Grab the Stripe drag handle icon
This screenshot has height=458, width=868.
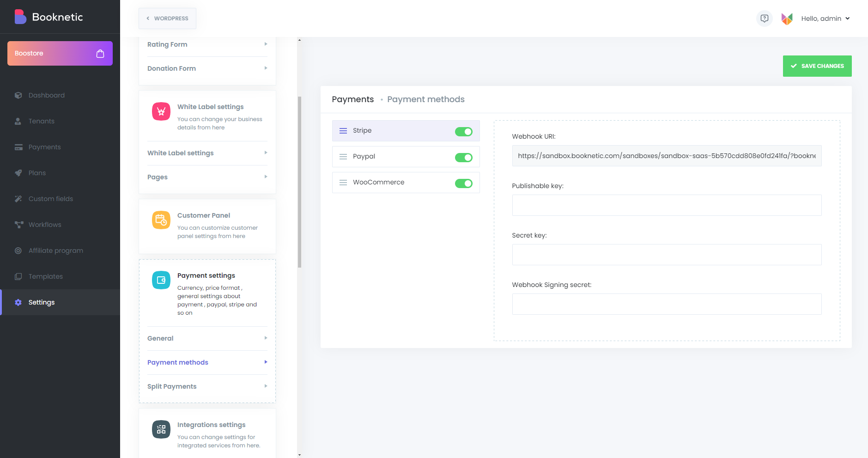coord(343,131)
